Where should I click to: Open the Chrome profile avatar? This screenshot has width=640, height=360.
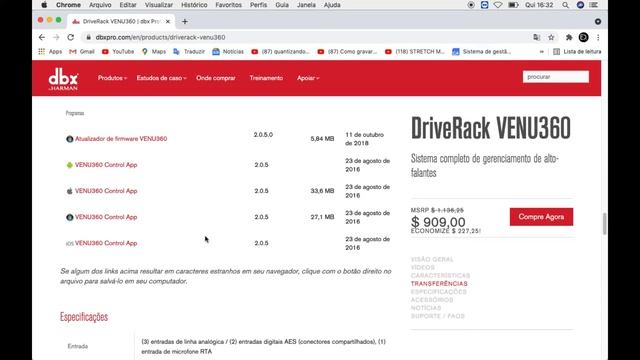[x=583, y=37]
